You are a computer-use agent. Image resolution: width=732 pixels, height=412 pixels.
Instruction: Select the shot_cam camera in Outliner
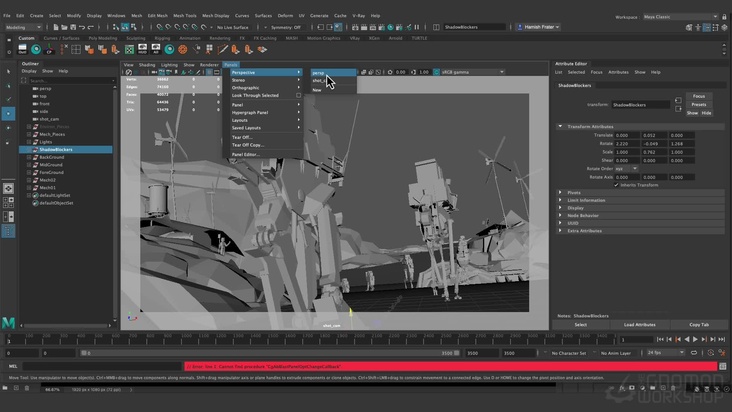(x=49, y=119)
